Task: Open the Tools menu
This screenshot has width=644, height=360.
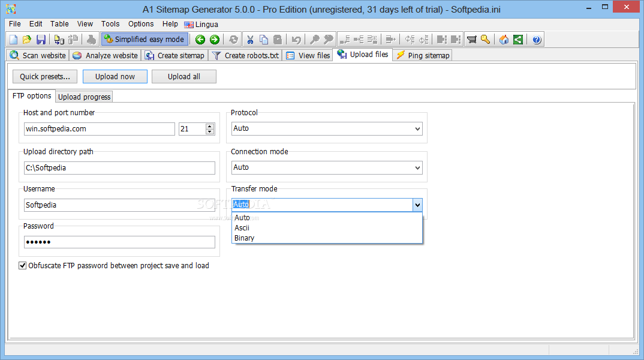Action: 110,24
